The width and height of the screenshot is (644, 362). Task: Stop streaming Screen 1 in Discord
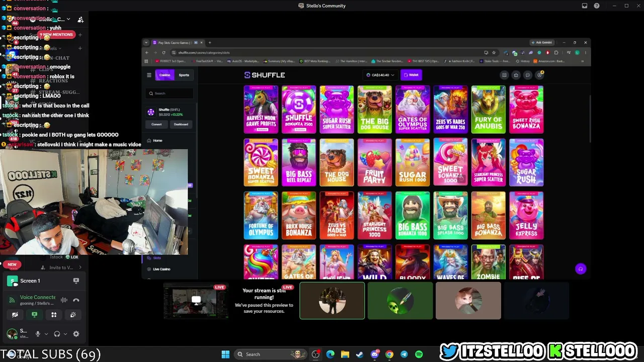[x=76, y=281]
